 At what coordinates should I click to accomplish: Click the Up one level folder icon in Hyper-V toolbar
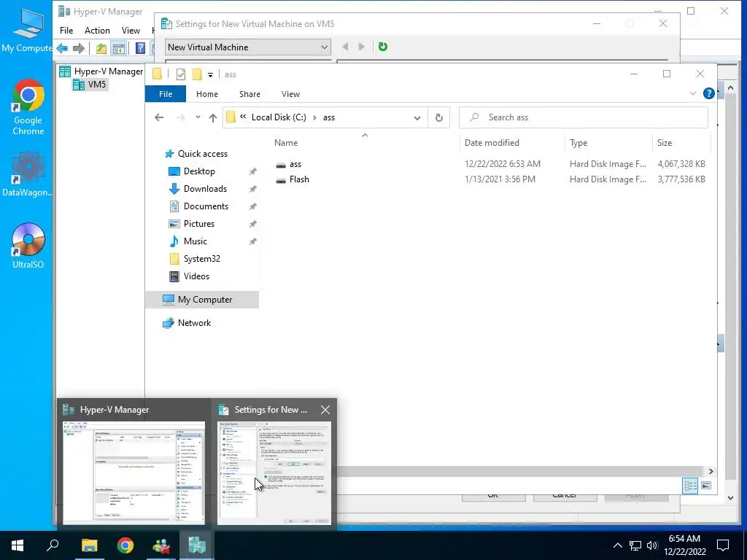[101, 48]
